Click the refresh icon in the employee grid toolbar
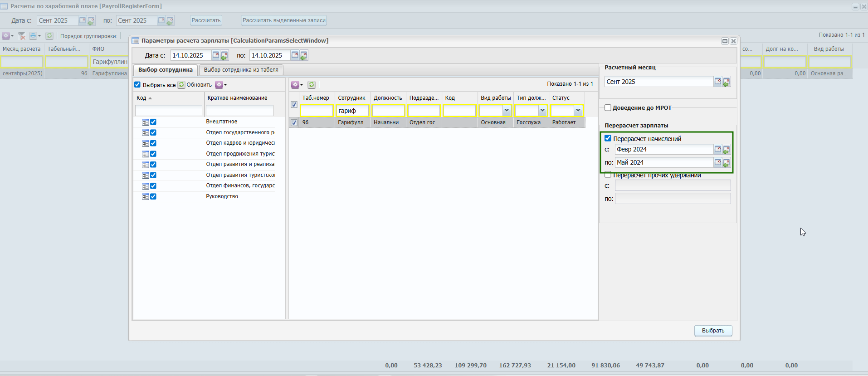868x376 pixels. point(312,85)
